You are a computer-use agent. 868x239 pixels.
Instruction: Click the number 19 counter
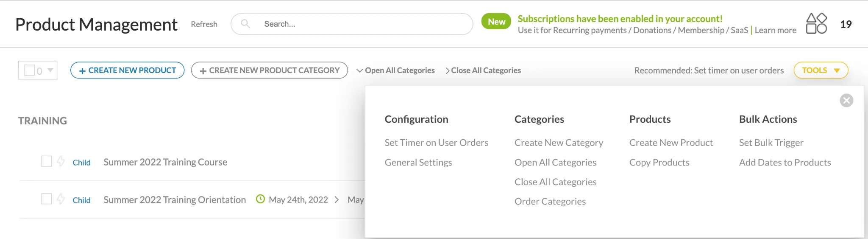[x=846, y=24]
